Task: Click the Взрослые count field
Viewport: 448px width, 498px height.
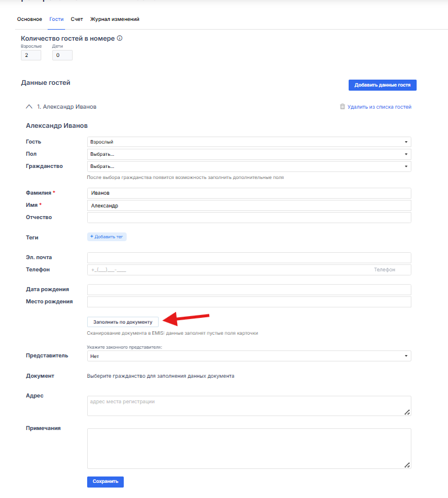Action: (x=31, y=55)
